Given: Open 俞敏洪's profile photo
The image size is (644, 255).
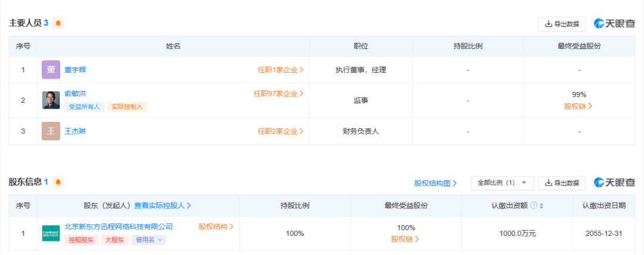Looking at the screenshot, I should [51, 100].
